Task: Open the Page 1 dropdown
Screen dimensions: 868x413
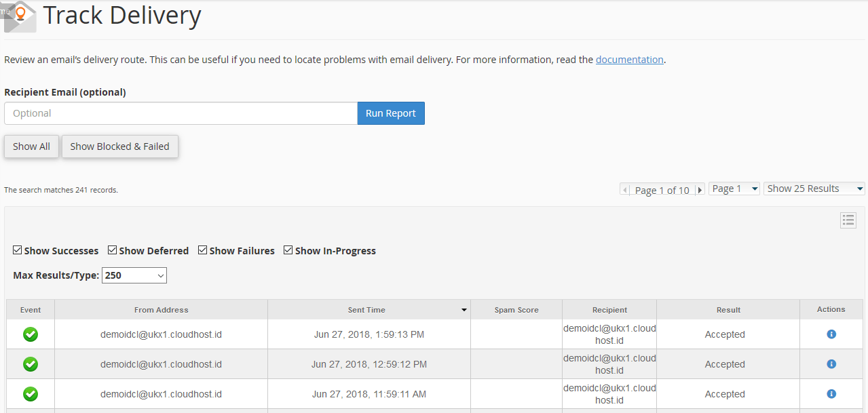Action: [x=734, y=189]
